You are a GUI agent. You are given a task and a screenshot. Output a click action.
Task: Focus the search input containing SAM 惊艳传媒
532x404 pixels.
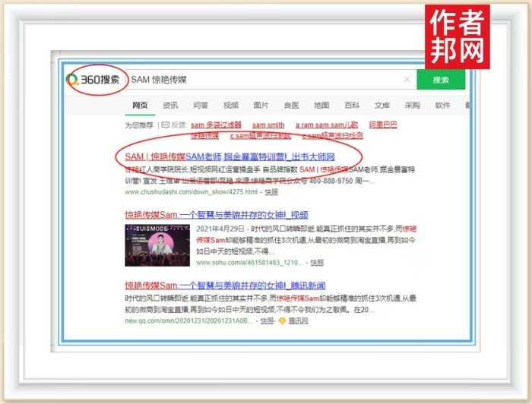[258, 80]
